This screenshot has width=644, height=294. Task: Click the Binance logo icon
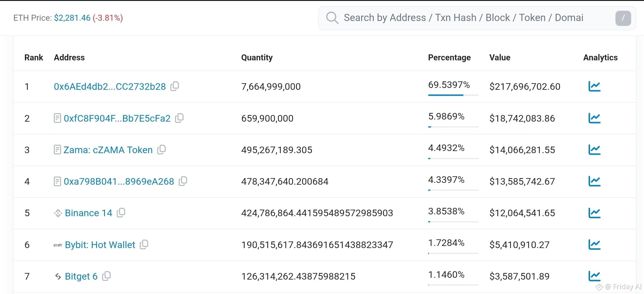(x=58, y=213)
